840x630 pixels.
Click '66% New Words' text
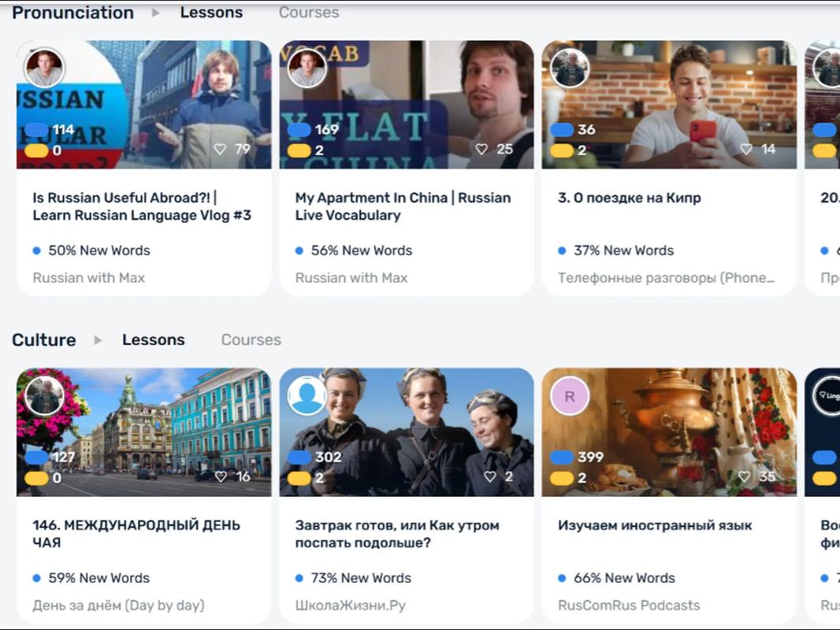624,578
